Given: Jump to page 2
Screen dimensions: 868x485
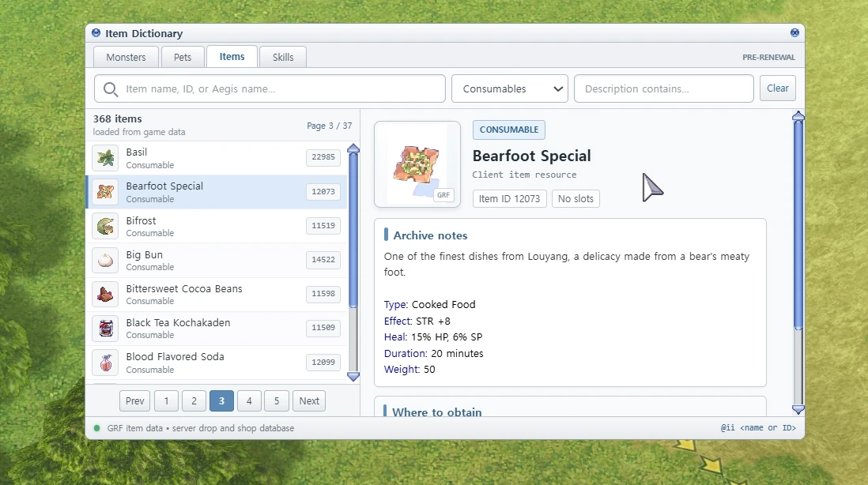Looking at the screenshot, I should tap(194, 401).
